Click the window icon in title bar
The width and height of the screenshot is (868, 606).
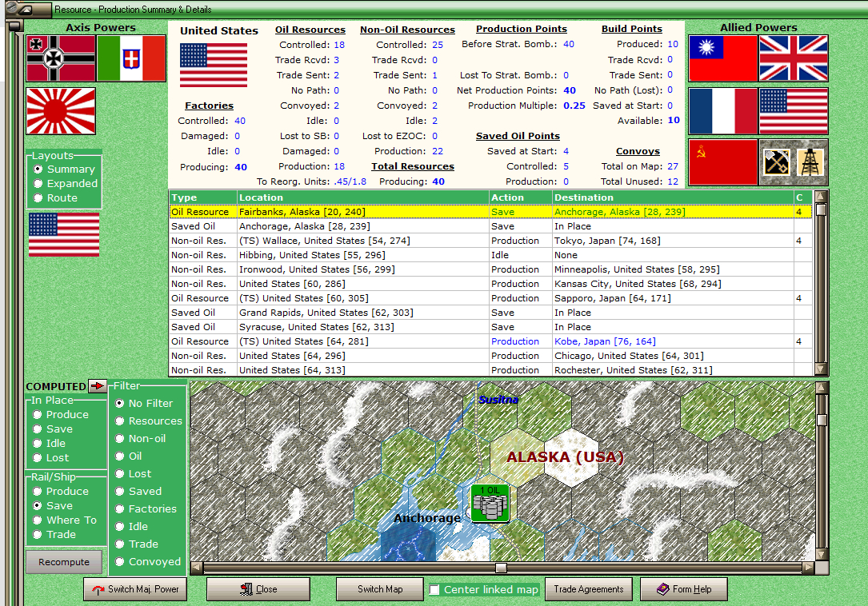pos(26,10)
